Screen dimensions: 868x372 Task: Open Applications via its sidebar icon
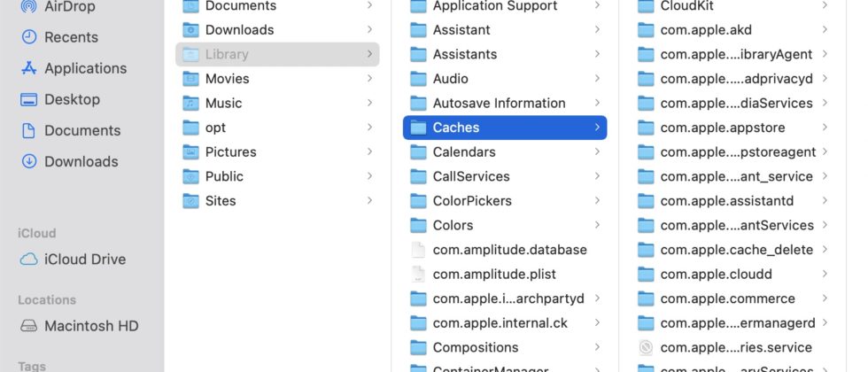pyautogui.click(x=29, y=68)
